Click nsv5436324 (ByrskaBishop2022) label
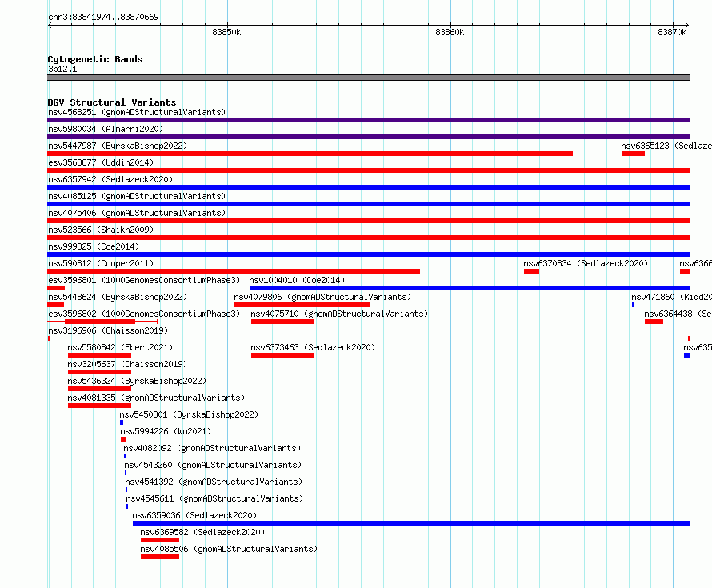Screen dimensions: 712x588 tap(137, 381)
